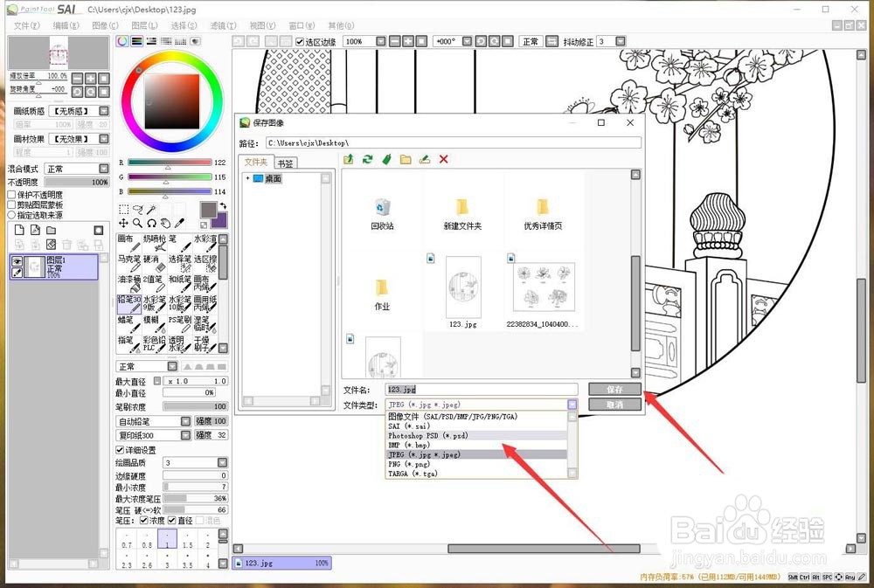This screenshot has height=588, width=874.
Task: Show the color wheel panel icon
Action: point(122,41)
